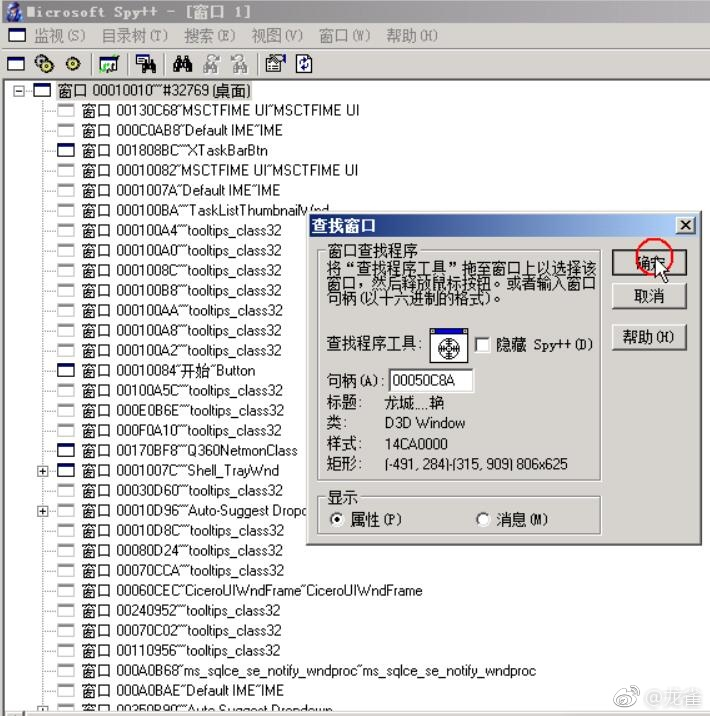Select the 属性(P) radio button
The height and width of the screenshot is (716, 710).
[x=337, y=519]
